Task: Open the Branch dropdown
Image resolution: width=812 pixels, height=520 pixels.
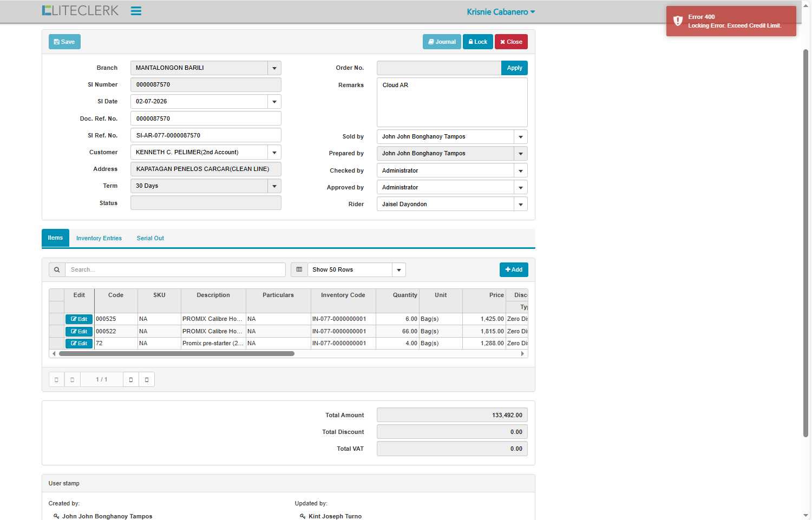Action: (x=274, y=68)
